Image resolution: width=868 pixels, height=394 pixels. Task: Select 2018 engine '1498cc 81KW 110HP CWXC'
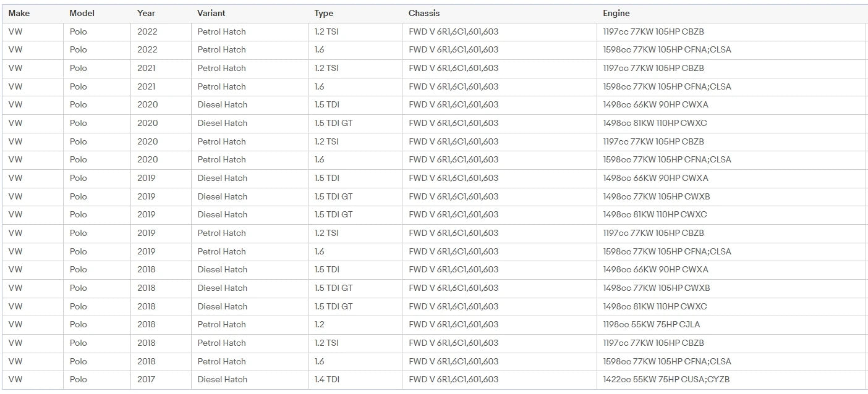pyautogui.click(x=655, y=306)
